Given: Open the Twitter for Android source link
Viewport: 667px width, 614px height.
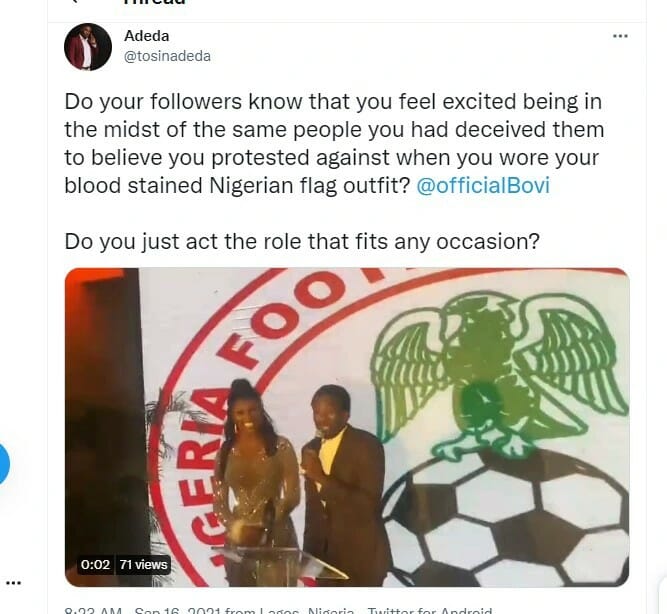Looking at the screenshot, I should click(x=428, y=609).
